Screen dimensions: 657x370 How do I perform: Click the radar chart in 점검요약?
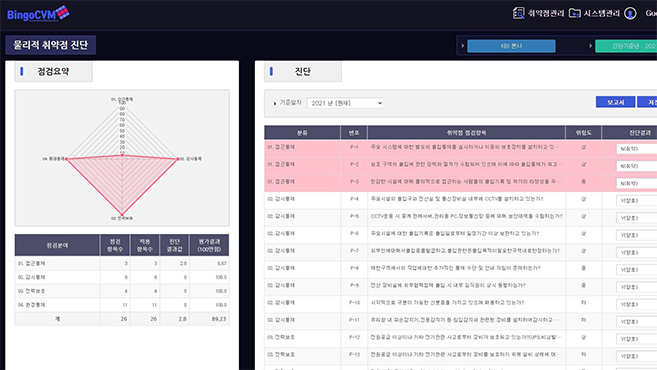coord(122,158)
